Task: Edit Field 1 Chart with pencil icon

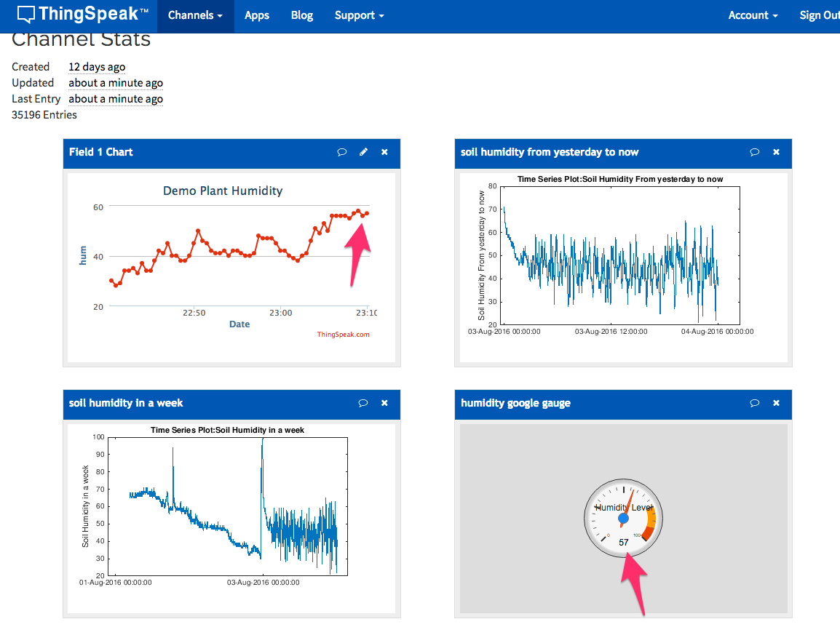Action: [363, 152]
